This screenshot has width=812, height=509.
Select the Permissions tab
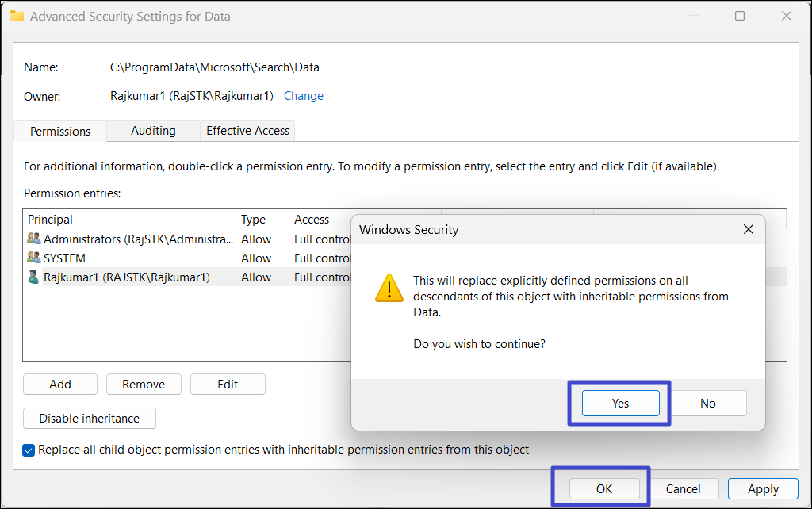pos(60,132)
